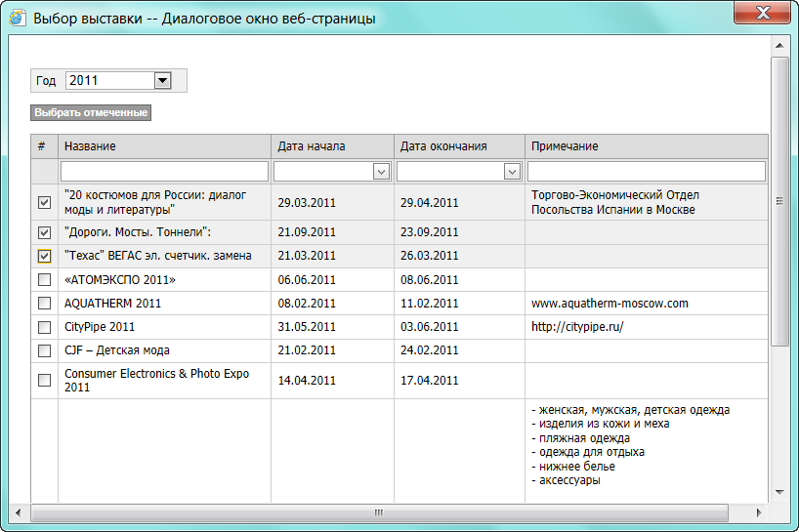Click the Примечание filter text field
This screenshot has width=799, height=532.
[646, 172]
